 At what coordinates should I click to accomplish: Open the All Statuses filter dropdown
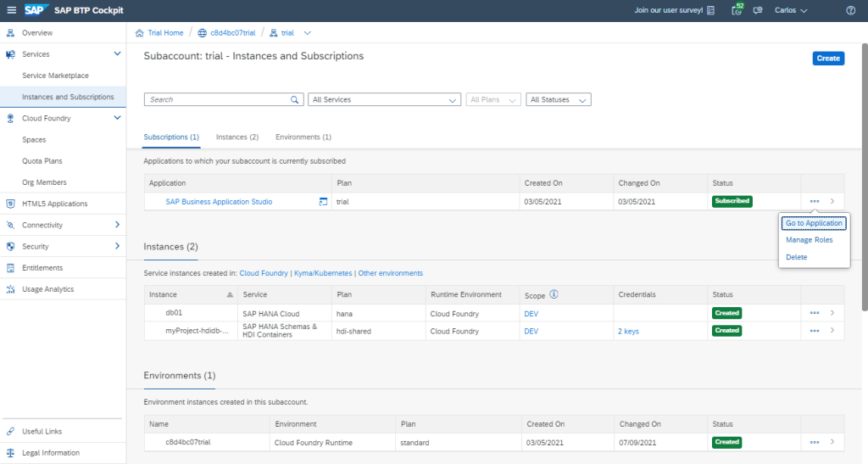(559, 99)
